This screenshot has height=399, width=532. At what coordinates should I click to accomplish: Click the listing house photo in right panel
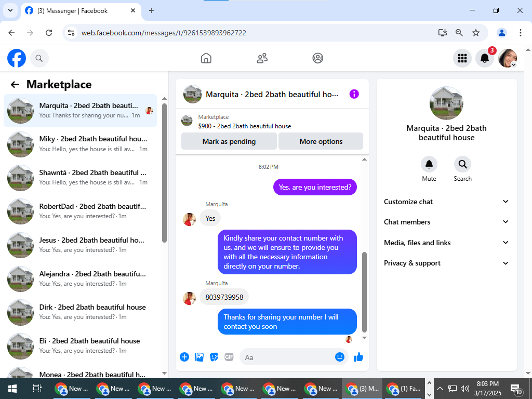point(446,103)
